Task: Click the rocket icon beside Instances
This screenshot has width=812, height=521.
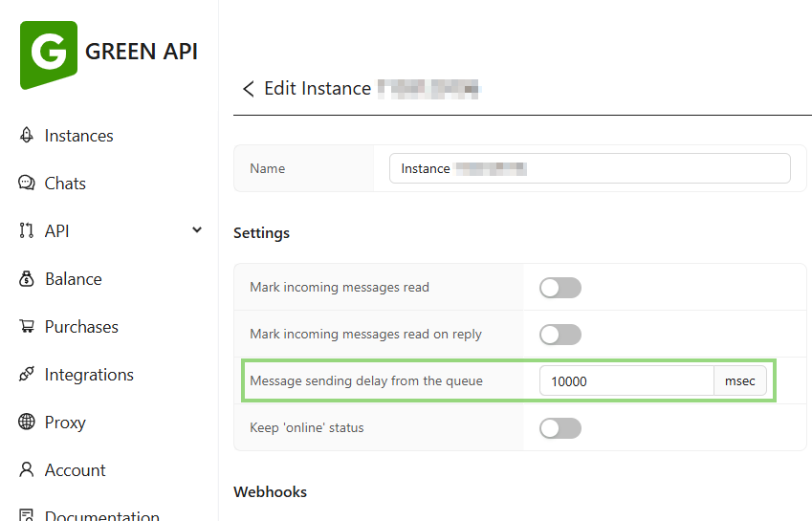Action: [x=27, y=136]
